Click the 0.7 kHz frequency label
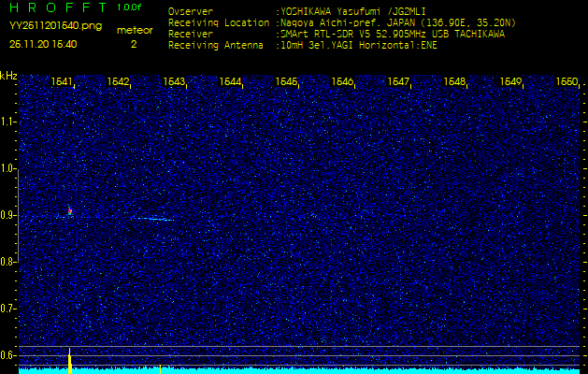 click(x=7, y=309)
